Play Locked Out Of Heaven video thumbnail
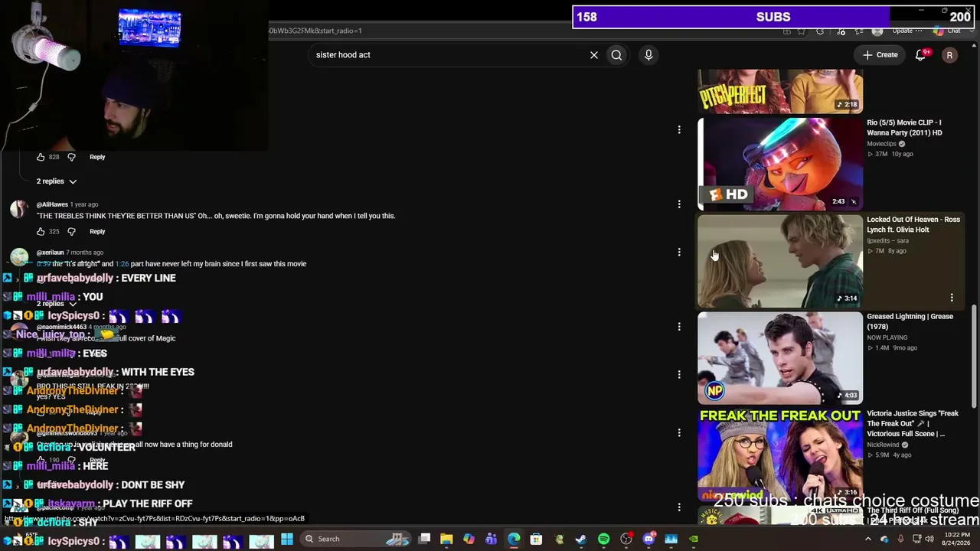The height and width of the screenshot is (551, 980). pyautogui.click(x=780, y=261)
